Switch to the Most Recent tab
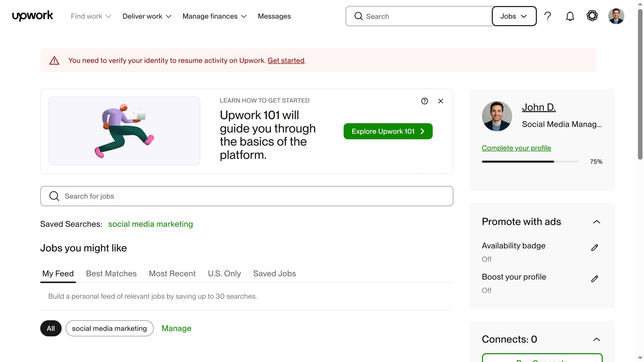This screenshot has width=644, height=362. coord(172,274)
